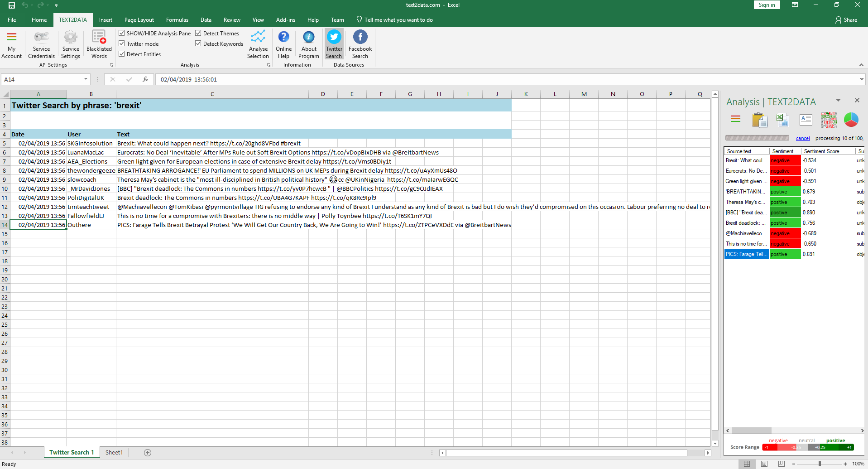The image size is (868, 469).
Task: Click the Share button
Action: pyautogui.click(x=846, y=20)
